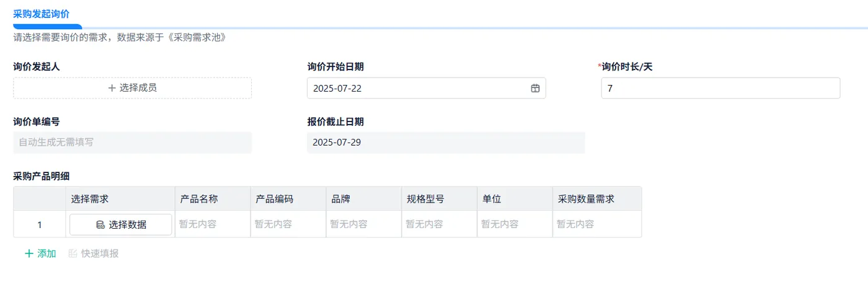
Task: Click the 选择需求 column header
Action: [x=90, y=199]
